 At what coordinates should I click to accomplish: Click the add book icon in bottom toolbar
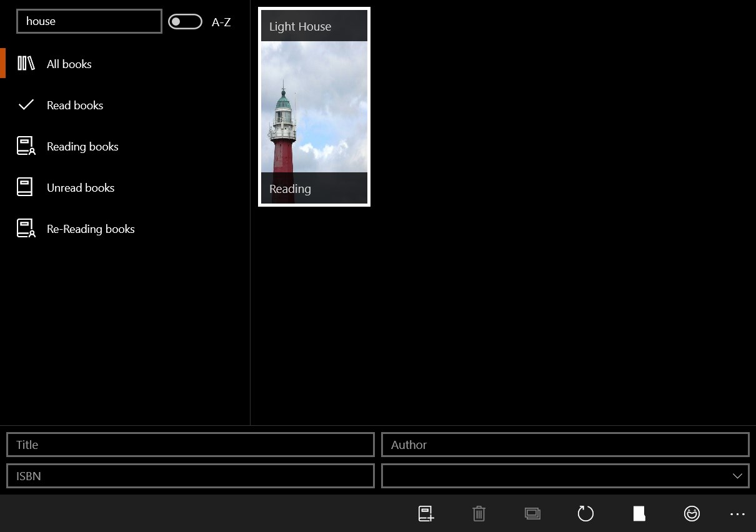pyautogui.click(x=426, y=513)
